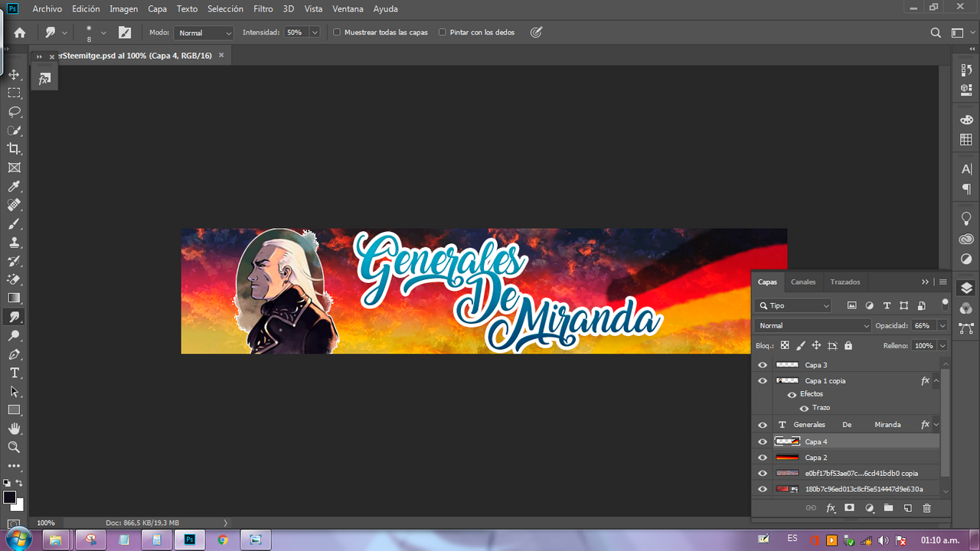The image size is (980, 551).
Task: Open the search icon in the options bar
Action: pyautogui.click(x=936, y=33)
